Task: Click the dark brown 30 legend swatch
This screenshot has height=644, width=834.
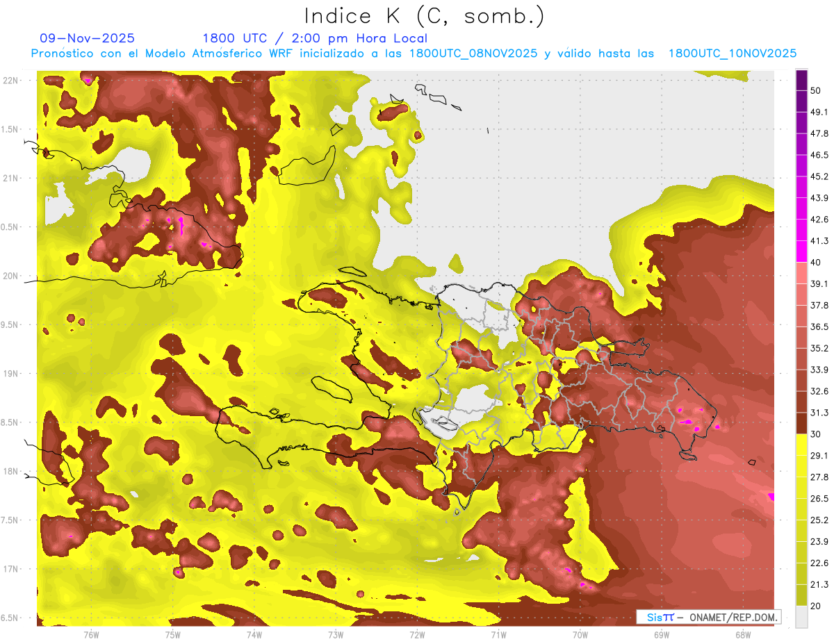Action: coord(801,423)
